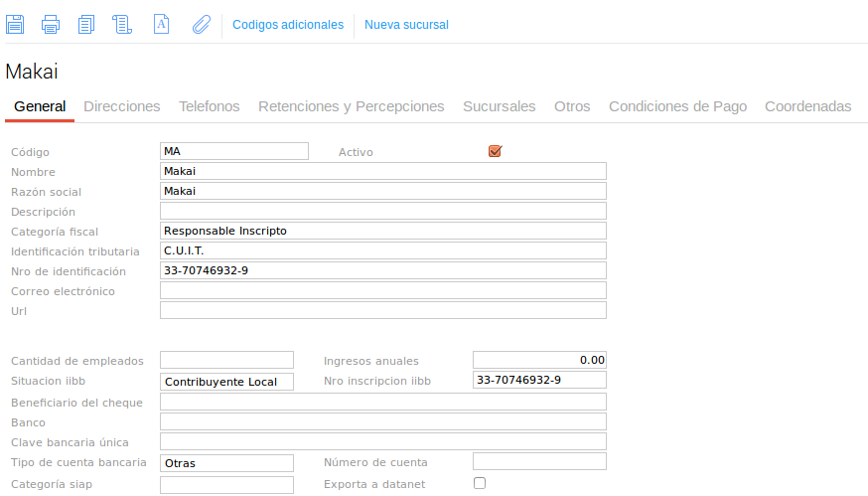Click the Makai page title
This screenshot has width=868, height=496.
(32, 72)
